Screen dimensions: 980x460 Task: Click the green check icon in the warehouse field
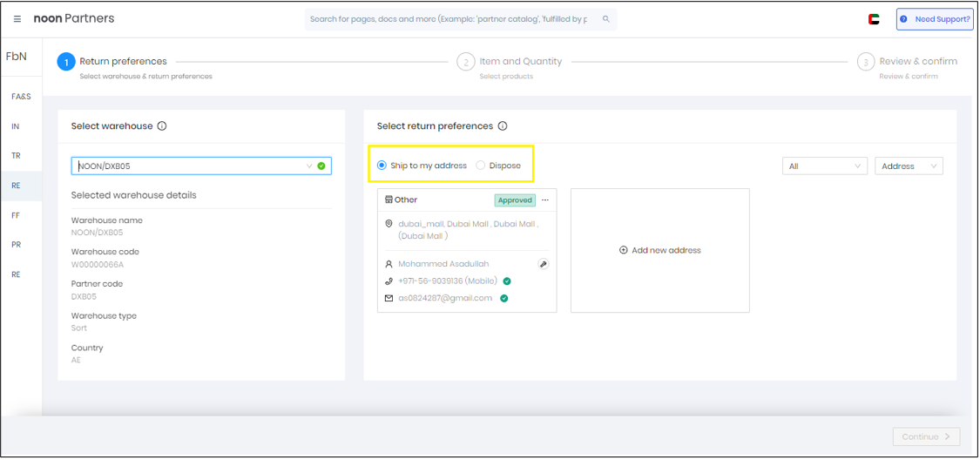321,166
